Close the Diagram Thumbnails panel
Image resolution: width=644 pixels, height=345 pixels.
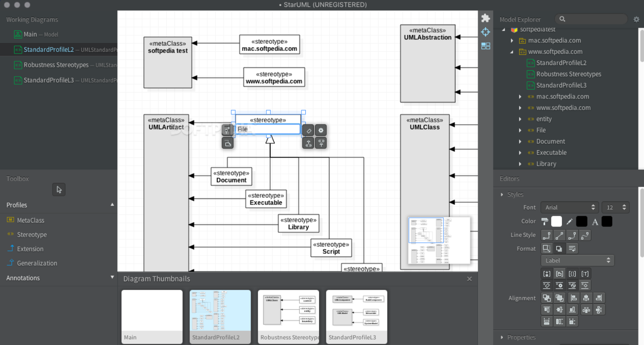click(469, 279)
